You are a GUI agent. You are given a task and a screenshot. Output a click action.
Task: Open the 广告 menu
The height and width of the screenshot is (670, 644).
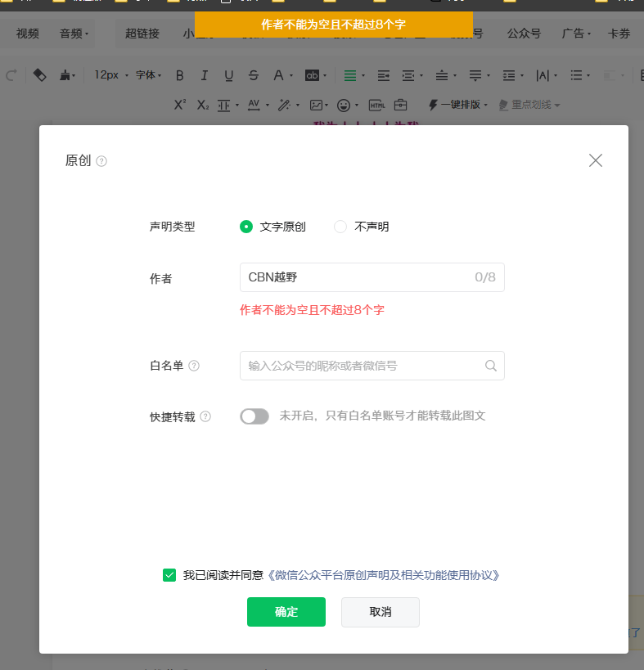tap(576, 34)
